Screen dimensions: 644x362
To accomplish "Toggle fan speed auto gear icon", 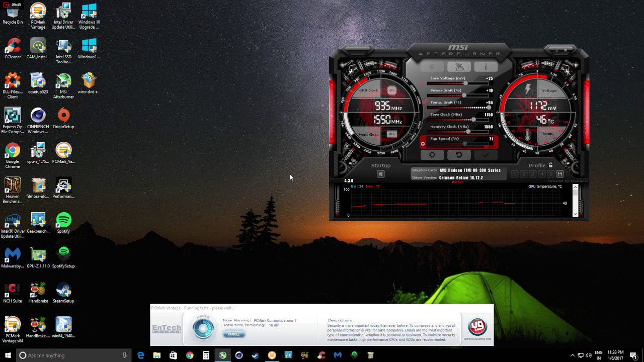I will [423, 144].
